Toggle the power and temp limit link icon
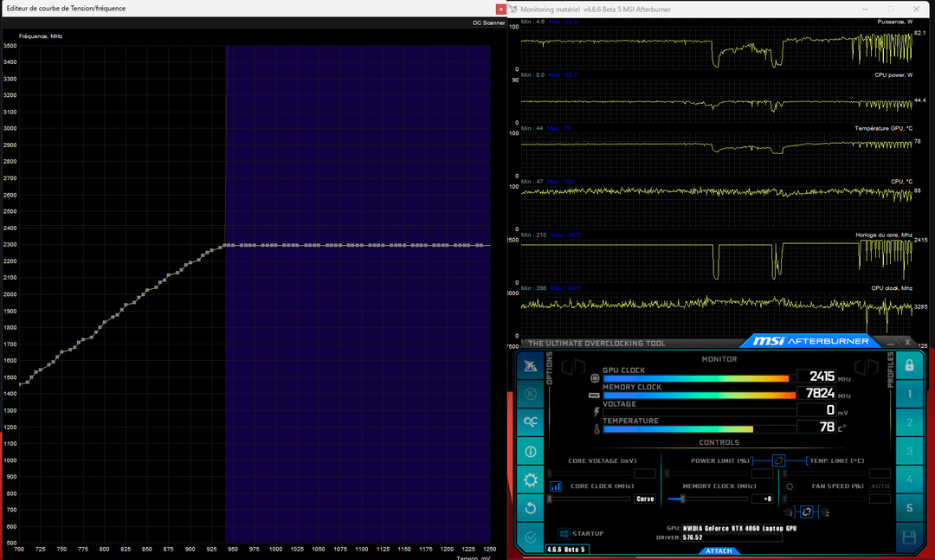Screen dimensions: 935x560 click(779, 460)
